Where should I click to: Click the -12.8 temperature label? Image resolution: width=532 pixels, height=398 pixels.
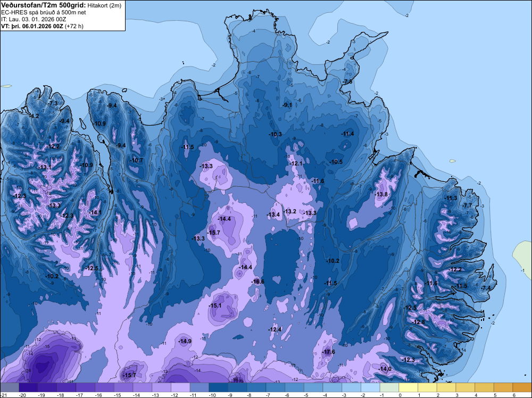(x=418, y=322)
